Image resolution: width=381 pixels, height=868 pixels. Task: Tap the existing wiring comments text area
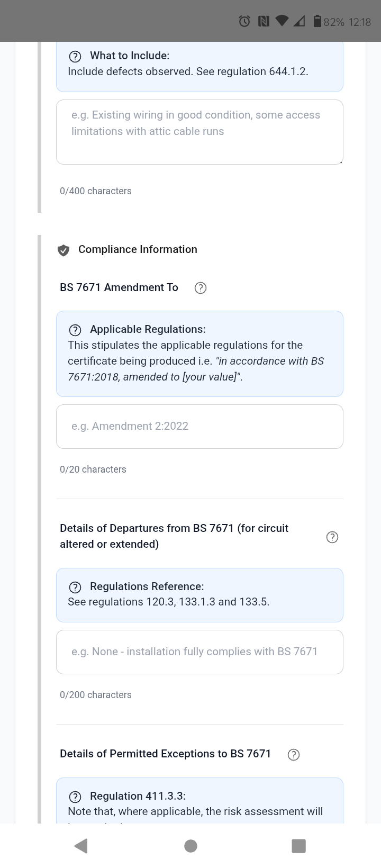[x=199, y=132]
